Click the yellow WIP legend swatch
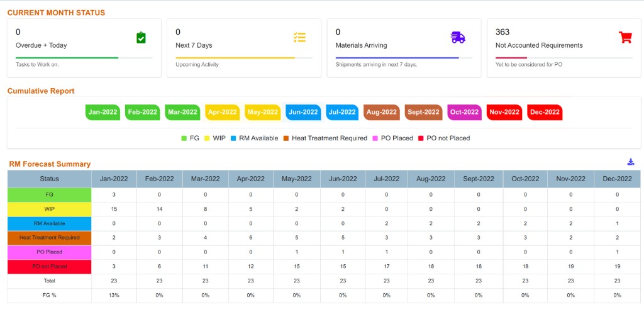Image resolution: width=644 pixels, height=329 pixels. pos(207,138)
